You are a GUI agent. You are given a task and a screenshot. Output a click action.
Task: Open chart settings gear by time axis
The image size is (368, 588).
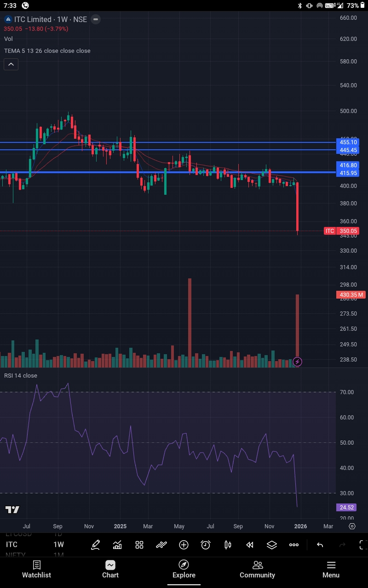click(352, 526)
